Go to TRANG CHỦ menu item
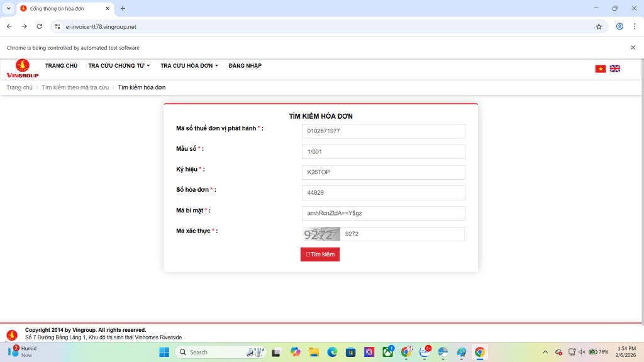This screenshot has width=644, height=362. [61, 65]
